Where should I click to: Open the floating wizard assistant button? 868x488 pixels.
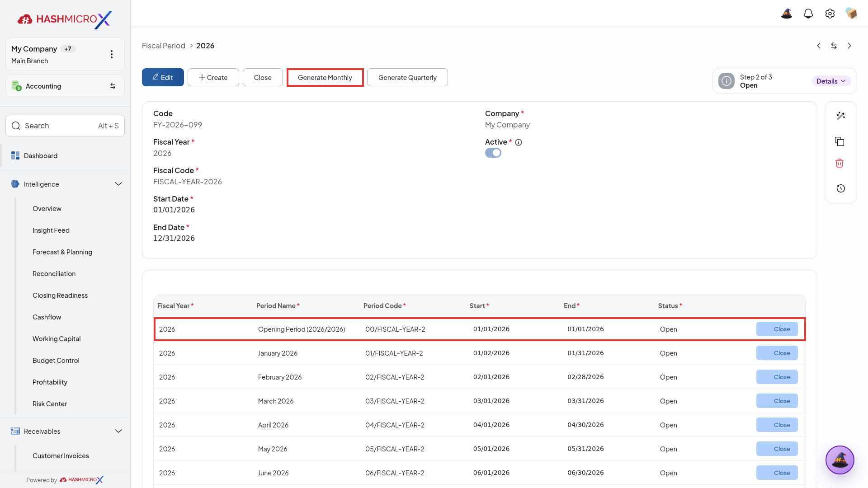point(840,460)
